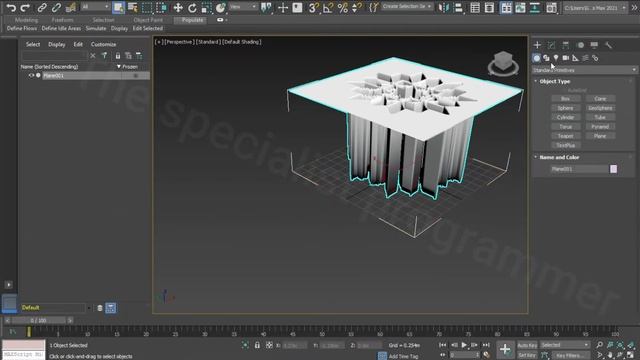The height and width of the screenshot is (360, 640).
Task: Click the Undo arrow in main toolbar
Action: [11, 7]
